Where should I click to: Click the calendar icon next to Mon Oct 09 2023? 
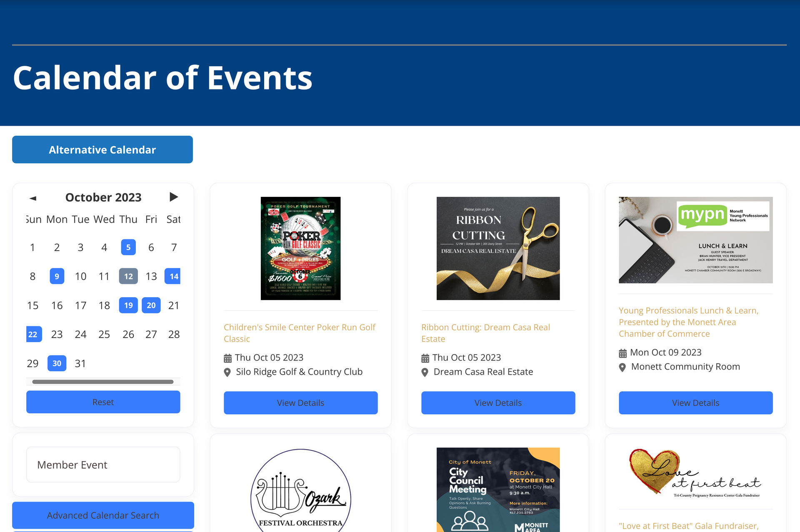(622, 352)
